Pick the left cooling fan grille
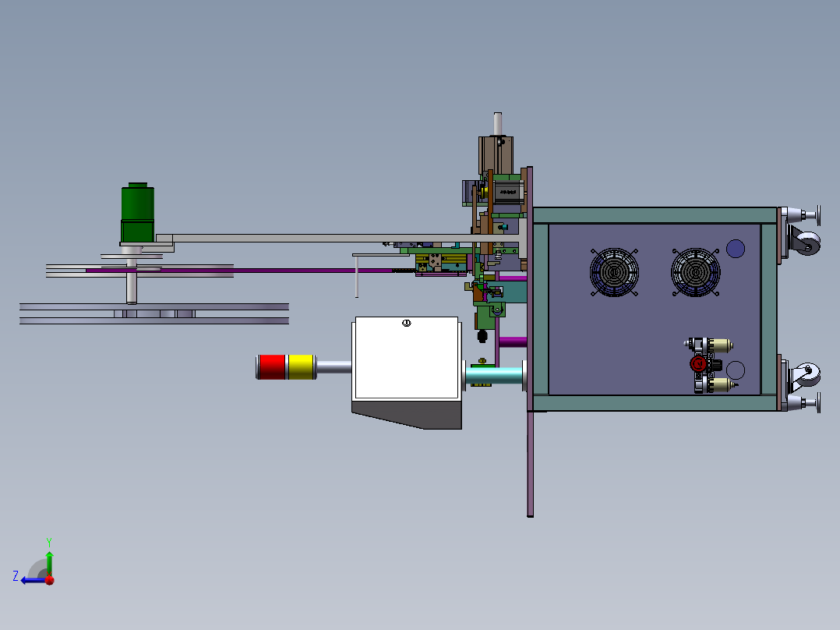This screenshot has height=630, width=840. click(614, 272)
